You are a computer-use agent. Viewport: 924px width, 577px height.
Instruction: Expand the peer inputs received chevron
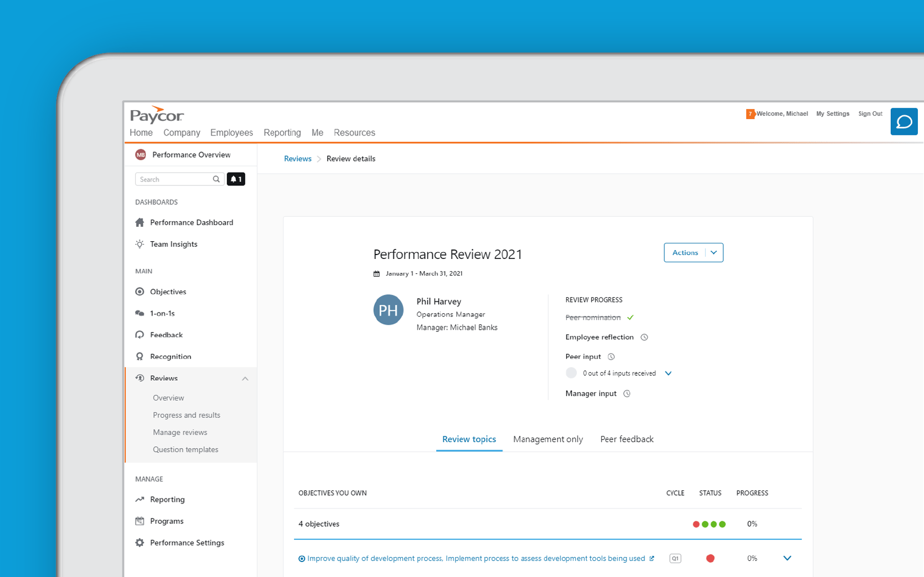point(668,373)
